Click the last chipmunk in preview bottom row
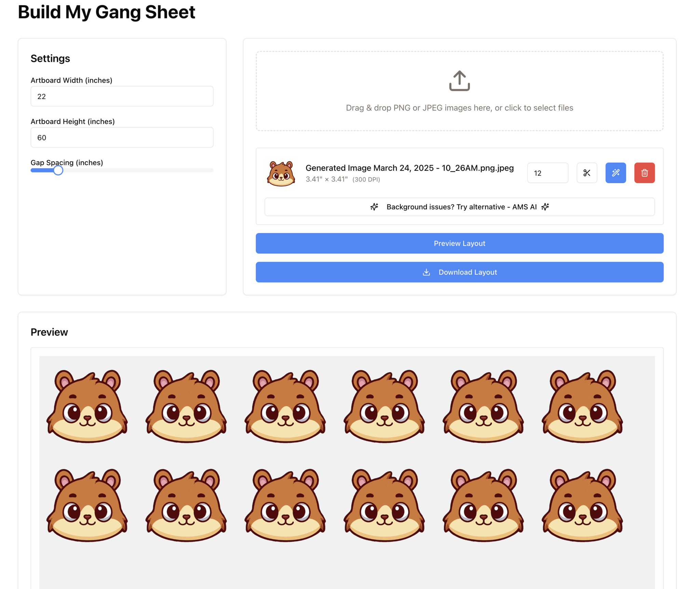 coord(582,506)
